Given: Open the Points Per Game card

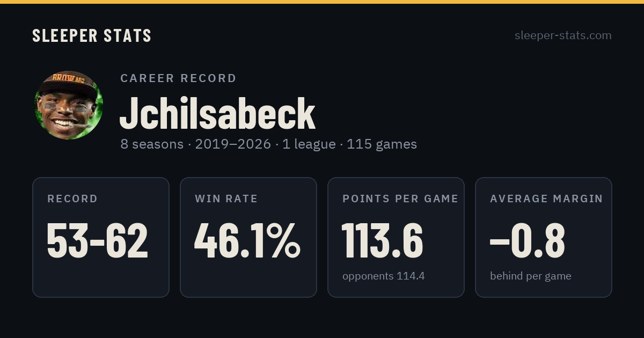Looking at the screenshot, I should (396, 237).
